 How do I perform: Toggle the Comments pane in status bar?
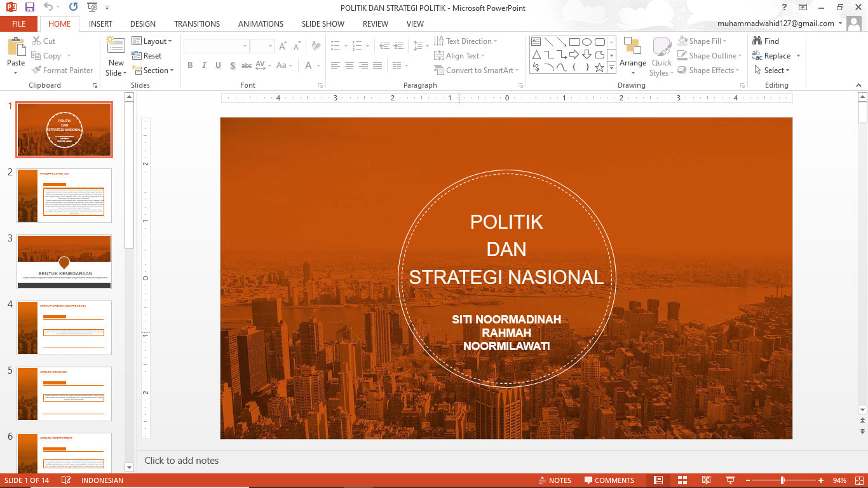point(609,480)
